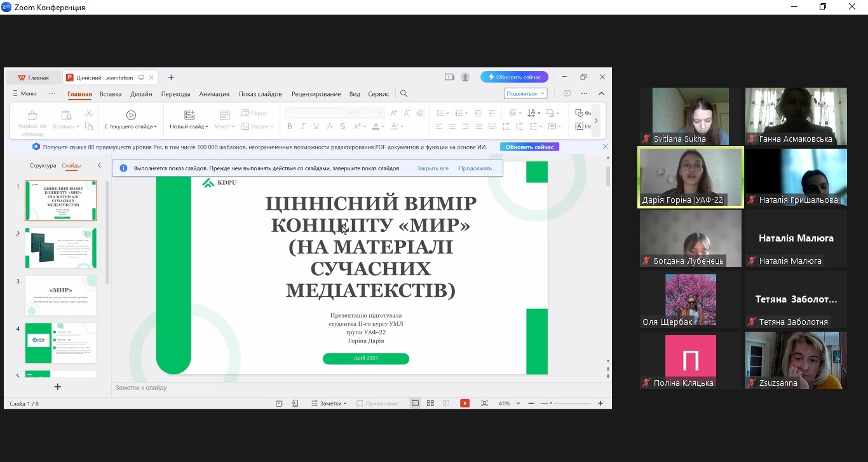The width and height of the screenshot is (868, 462).
Task: Click Продолжить link
Action: [475, 168]
